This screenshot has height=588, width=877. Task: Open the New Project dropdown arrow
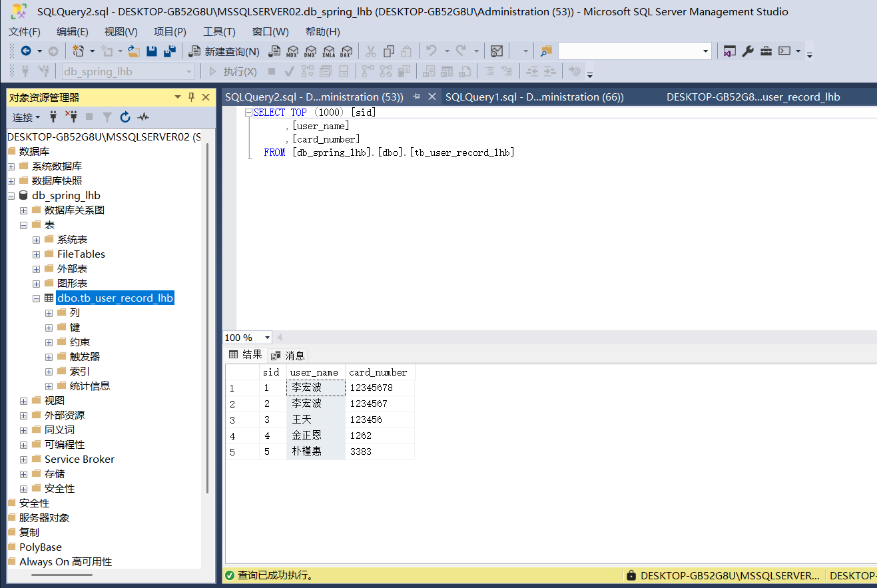tap(92, 51)
